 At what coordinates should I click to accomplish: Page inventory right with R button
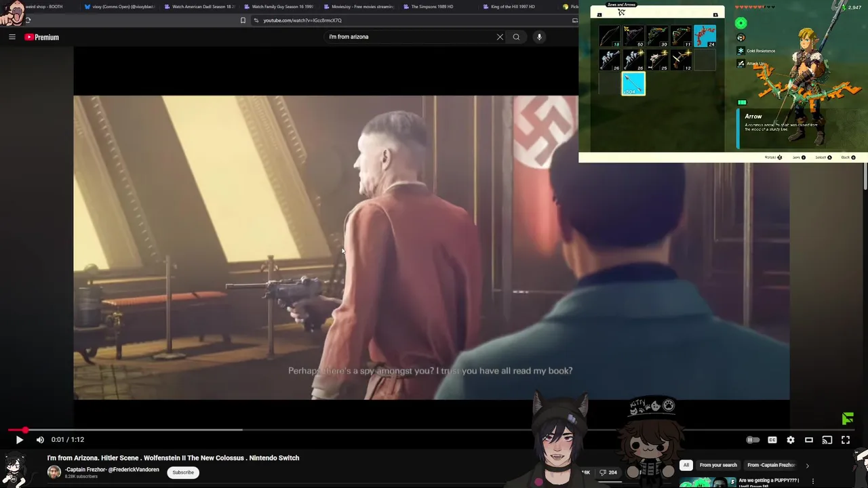tap(715, 14)
